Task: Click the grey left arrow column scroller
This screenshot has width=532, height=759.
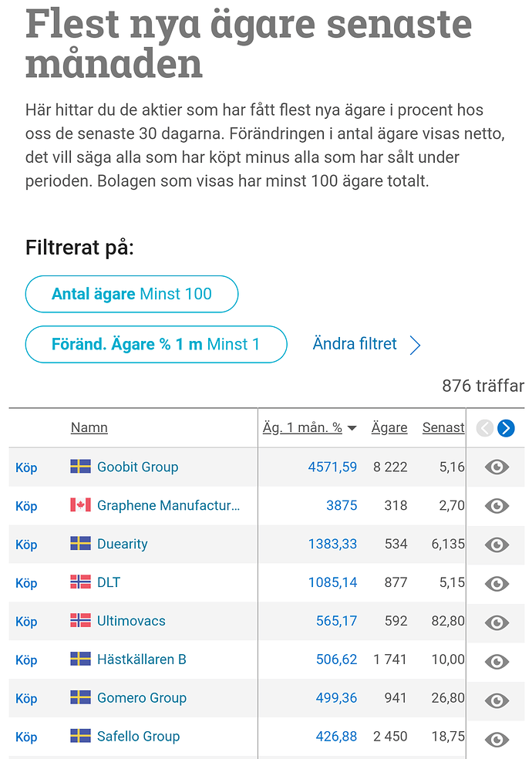Action: [x=484, y=428]
